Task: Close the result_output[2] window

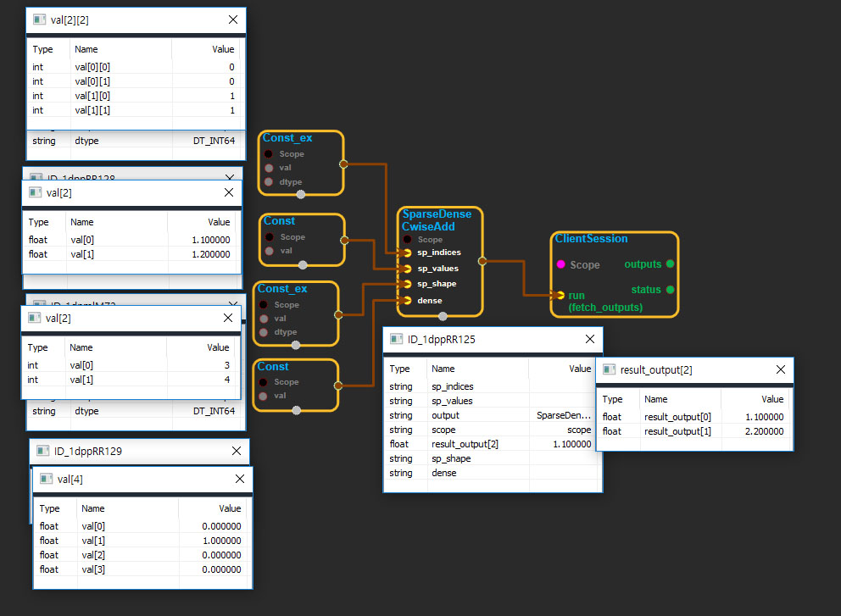Action: (780, 370)
